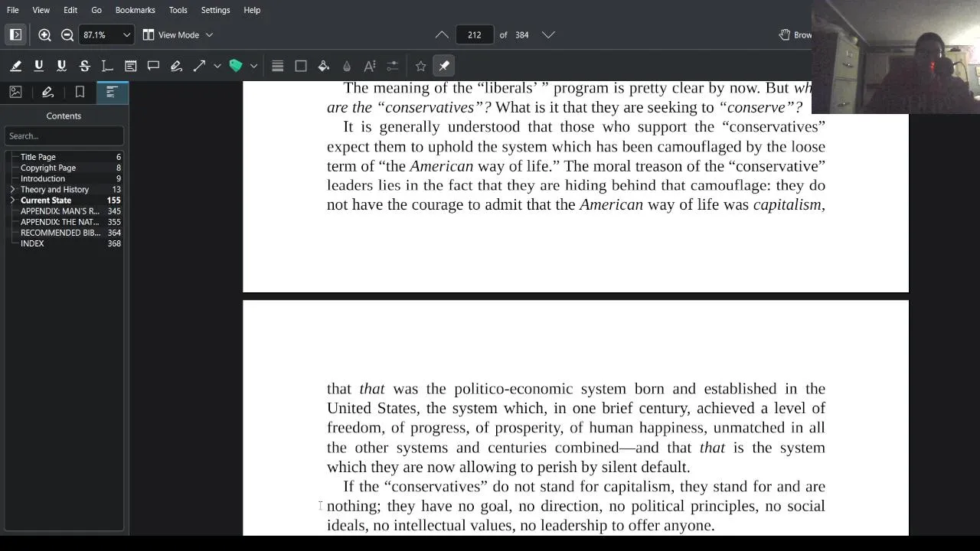
Task: Go to previous page with up arrow
Action: point(442,34)
